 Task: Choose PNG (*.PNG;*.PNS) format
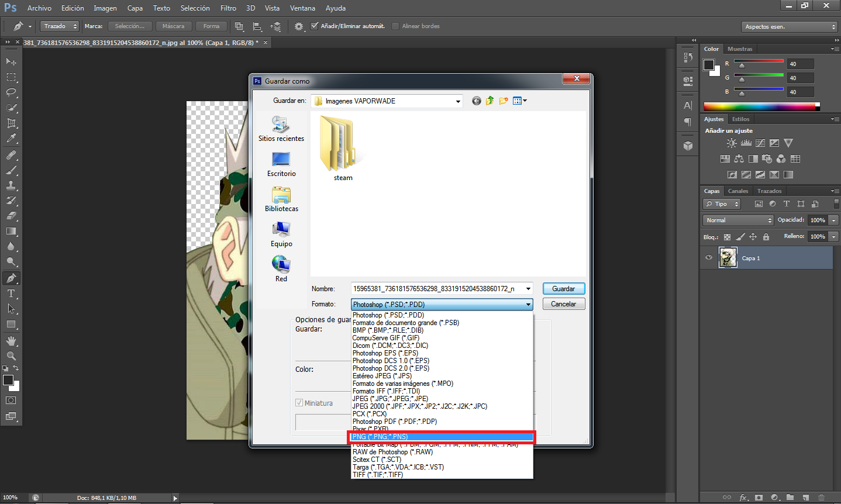442,437
